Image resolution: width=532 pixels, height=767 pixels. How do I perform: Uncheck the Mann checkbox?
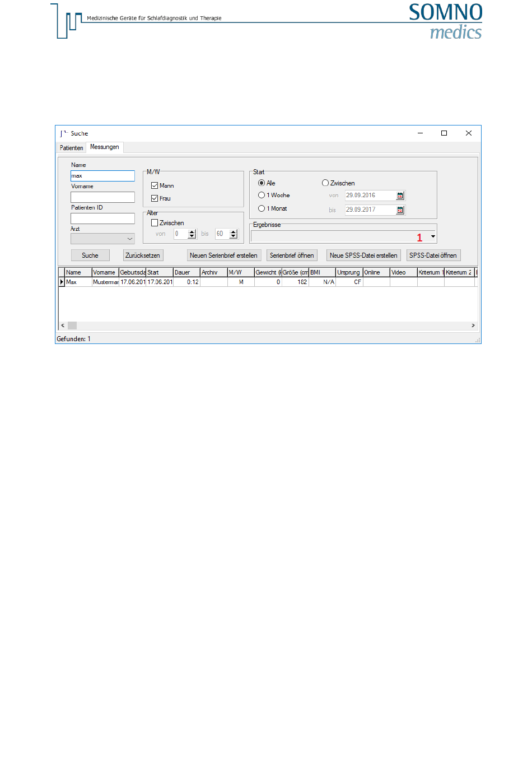coord(155,185)
